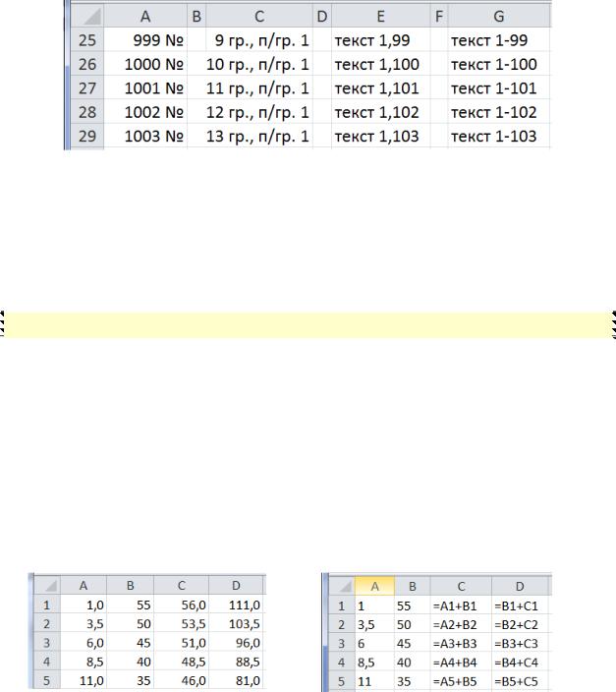The height and width of the screenshot is (692, 616).
Task: Click cell текст 1-99
Action: click(499, 40)
